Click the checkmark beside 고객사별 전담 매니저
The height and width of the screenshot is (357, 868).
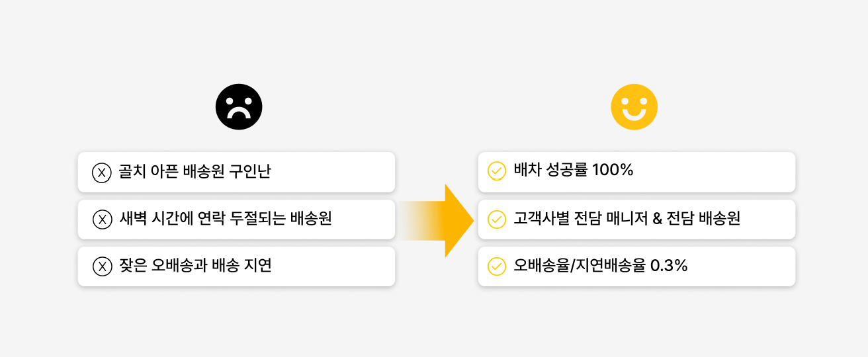496,219
